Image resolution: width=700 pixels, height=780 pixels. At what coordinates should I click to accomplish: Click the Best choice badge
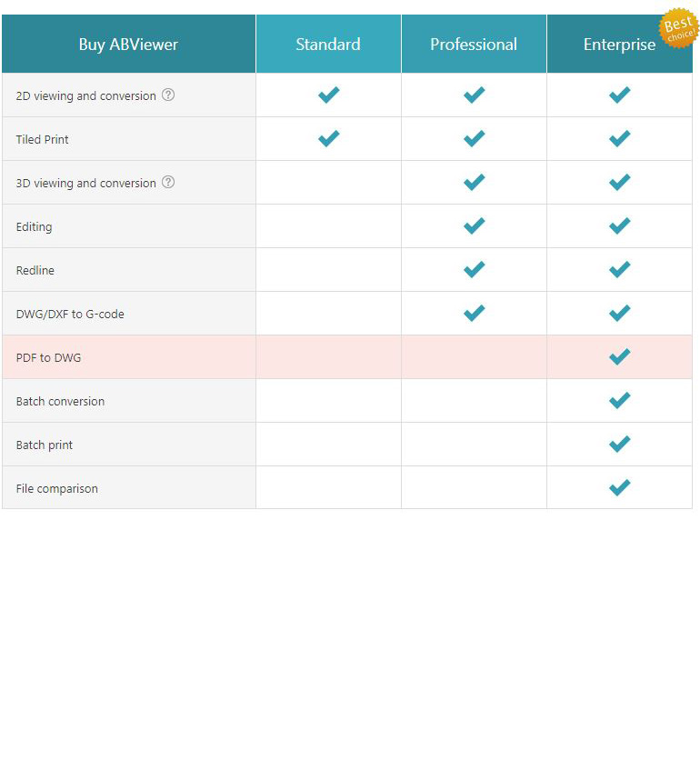point(679,28)
